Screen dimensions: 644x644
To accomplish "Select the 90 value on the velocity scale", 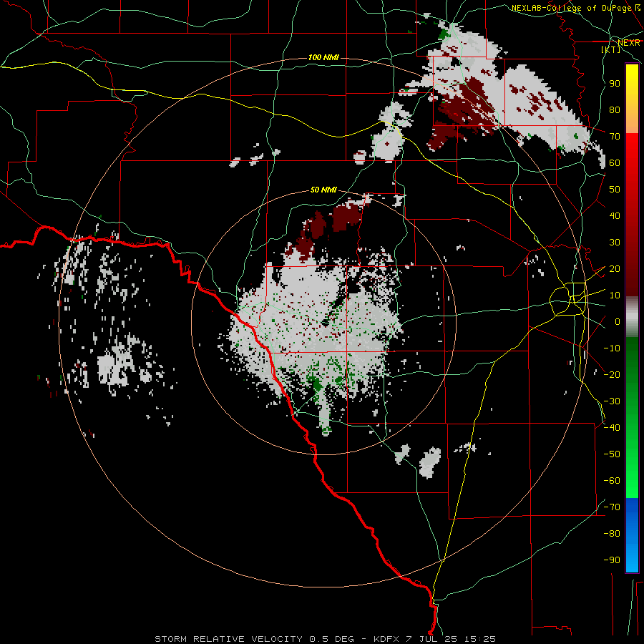I will (x=615, y=84).
